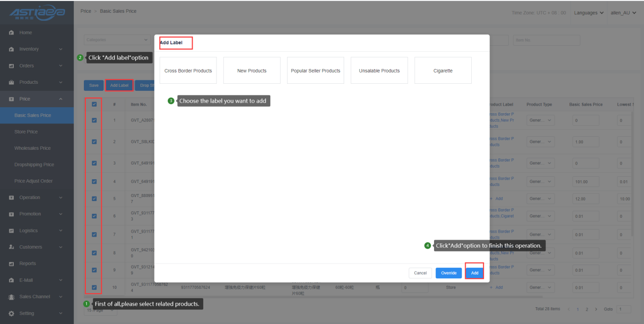Uncheck the checkbox for row 1
The width and height of the screenshot is (644, 324).
coord(94,120)
